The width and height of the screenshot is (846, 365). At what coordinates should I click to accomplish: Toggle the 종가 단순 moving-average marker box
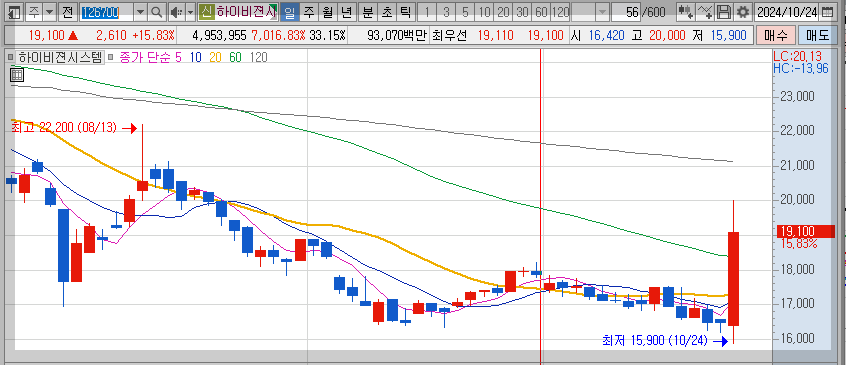click(x=110, y=57)
